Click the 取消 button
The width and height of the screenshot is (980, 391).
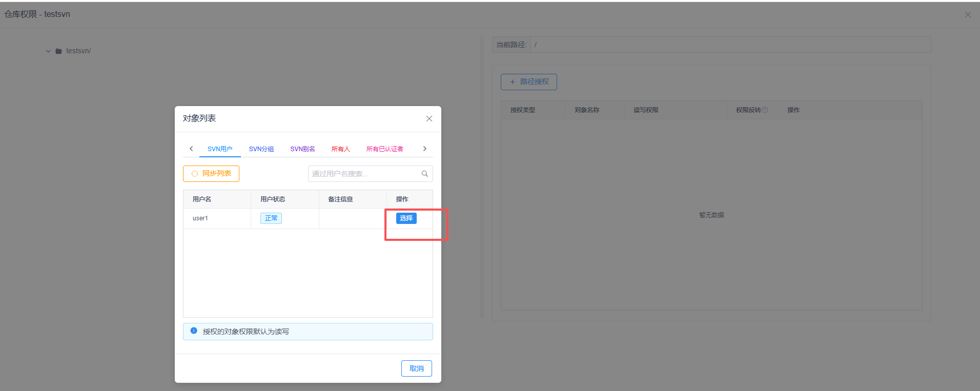(417, 368)
